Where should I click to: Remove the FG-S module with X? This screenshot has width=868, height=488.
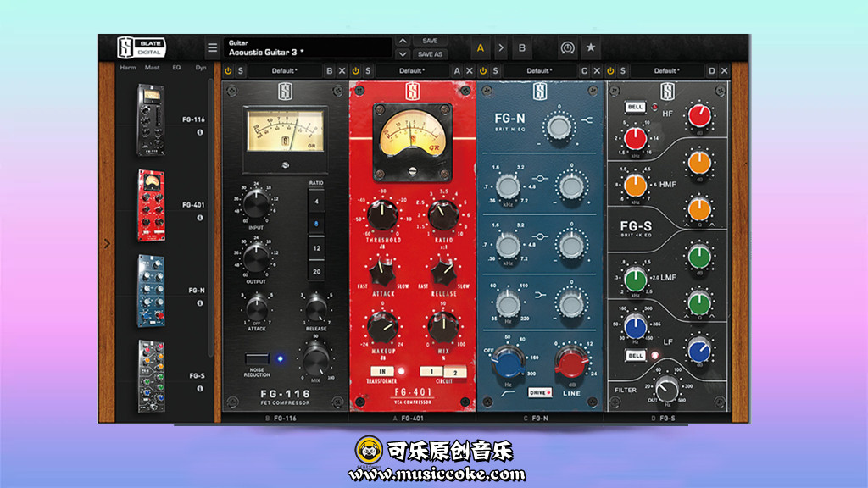[724, 71]
